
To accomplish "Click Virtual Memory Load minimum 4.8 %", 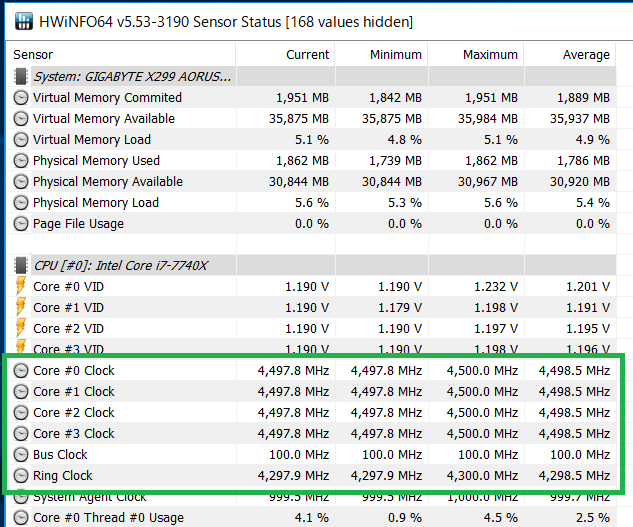I will [x=405, y=139].
